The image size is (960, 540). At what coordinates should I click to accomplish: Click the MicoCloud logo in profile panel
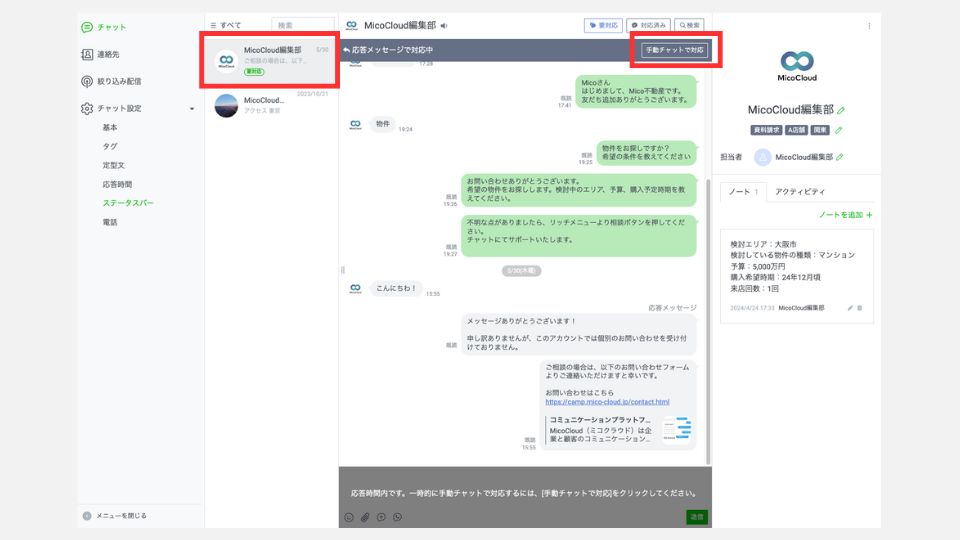point(797,66)
